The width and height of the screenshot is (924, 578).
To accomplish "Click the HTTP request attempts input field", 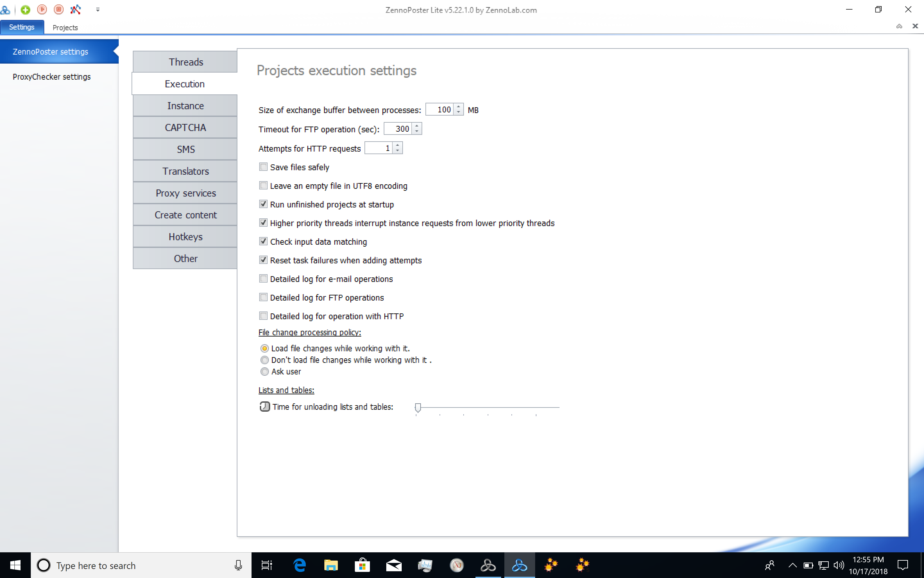I will [379, 148].
